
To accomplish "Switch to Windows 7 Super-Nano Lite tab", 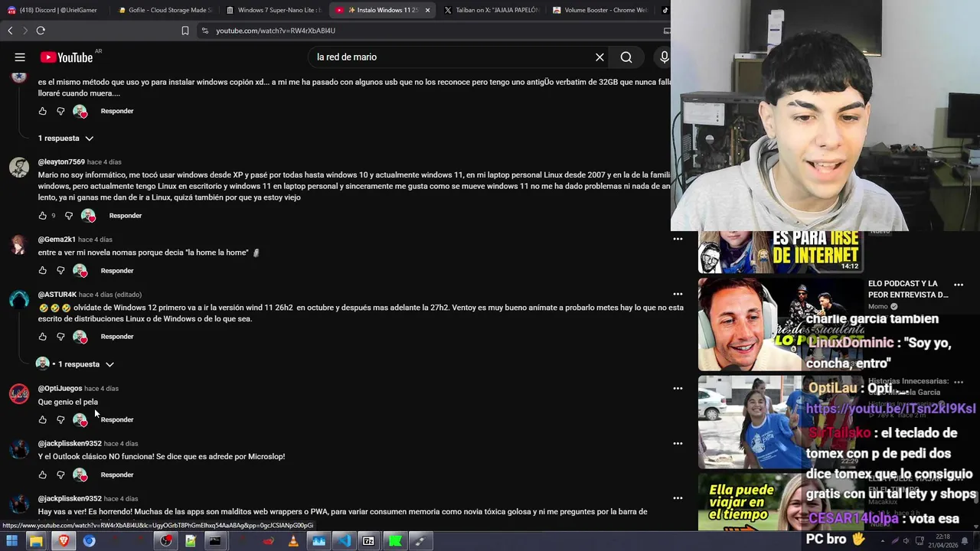I will pos(273,10).
